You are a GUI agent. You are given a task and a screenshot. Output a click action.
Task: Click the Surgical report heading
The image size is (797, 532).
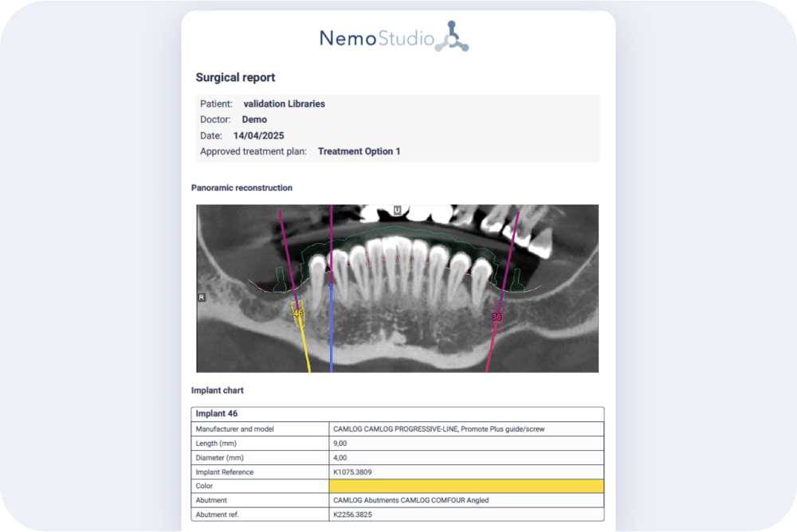click(235, 77)
